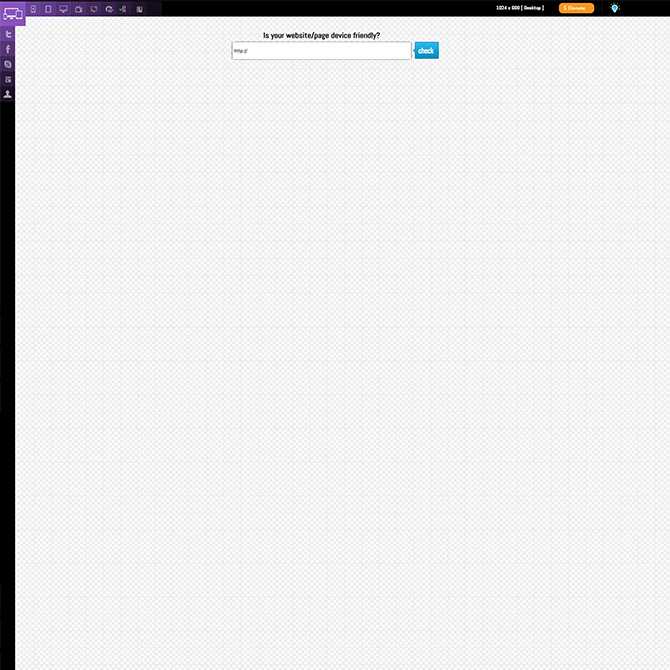Open the QR code sidebar icon

coord(8,79)
